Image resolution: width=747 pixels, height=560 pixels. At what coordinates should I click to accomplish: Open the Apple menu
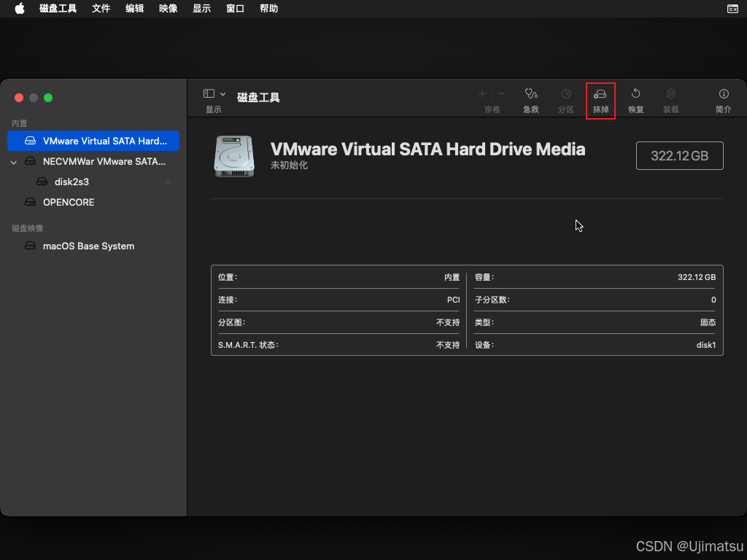(20, 9)
